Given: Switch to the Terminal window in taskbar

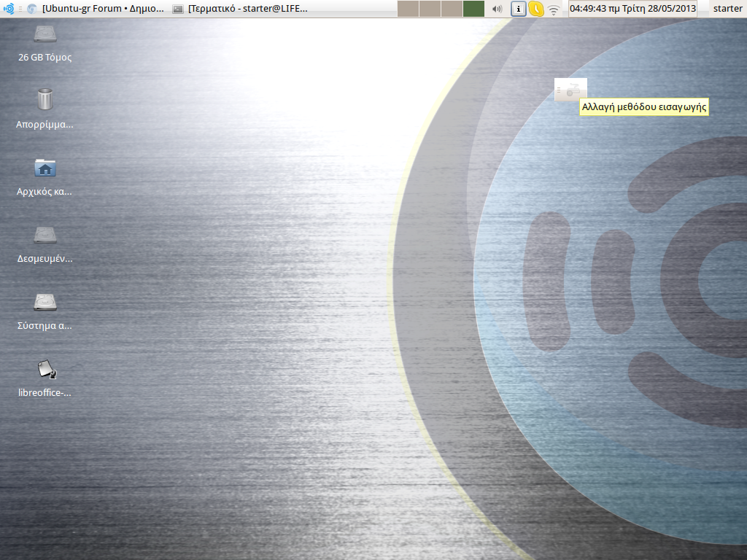Looking at the screenshot, I should (x=241, y=9).
